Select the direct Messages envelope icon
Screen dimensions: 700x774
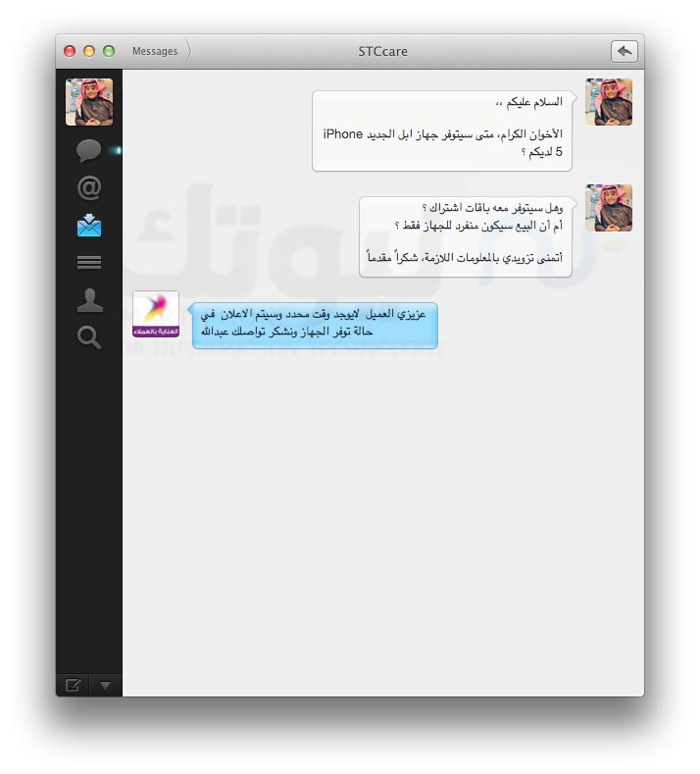pos(89,226)
